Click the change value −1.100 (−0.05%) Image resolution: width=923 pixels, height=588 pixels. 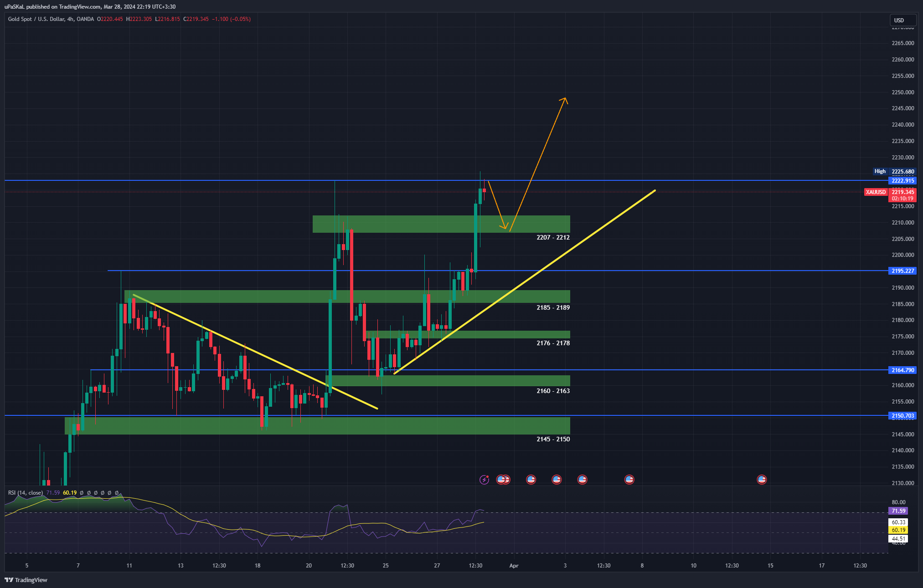[x=232, y=19]
